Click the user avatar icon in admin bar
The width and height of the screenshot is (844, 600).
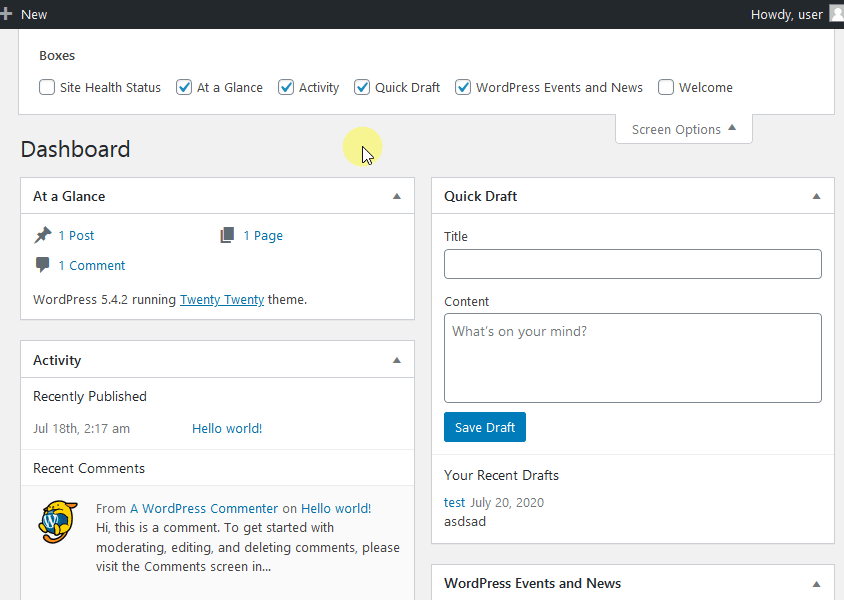point(836,14)
